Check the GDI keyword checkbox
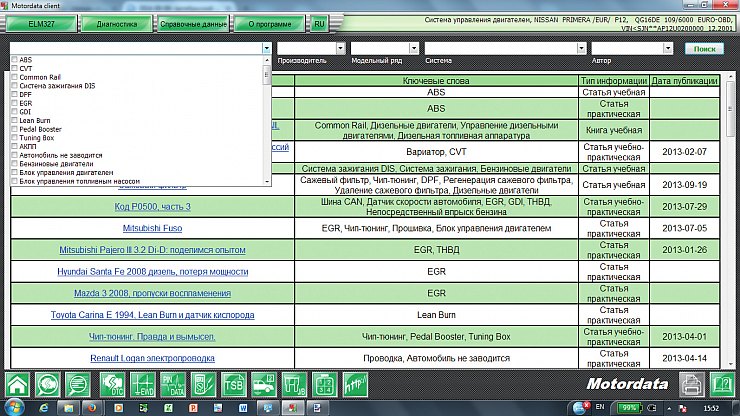Image resolution: width=740 pixels, height=416 pixels. tap(15, 111)
